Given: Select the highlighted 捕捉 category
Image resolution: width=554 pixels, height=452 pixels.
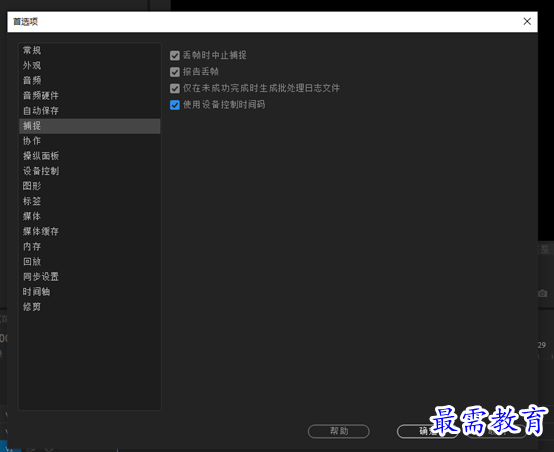Looking at the screenshot, I should [x=90, y=126].
